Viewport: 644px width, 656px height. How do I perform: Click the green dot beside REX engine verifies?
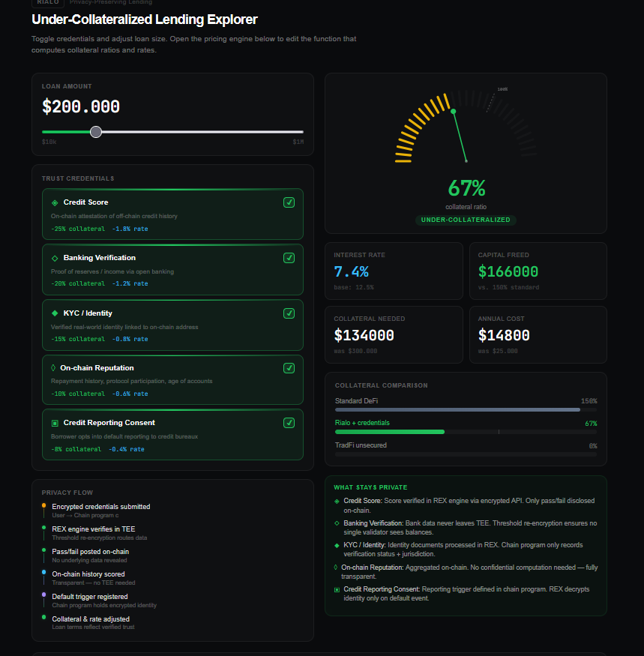(x=44, y=528)
